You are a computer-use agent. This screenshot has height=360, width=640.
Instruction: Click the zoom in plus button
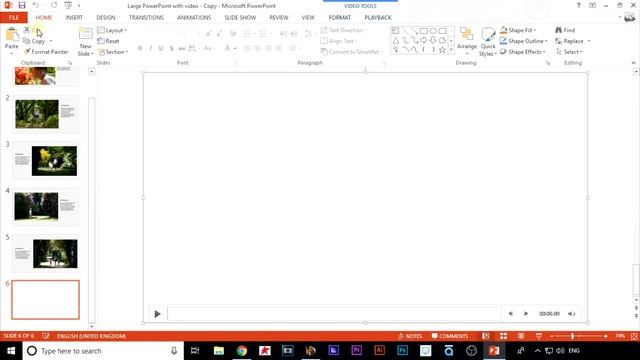605,336
